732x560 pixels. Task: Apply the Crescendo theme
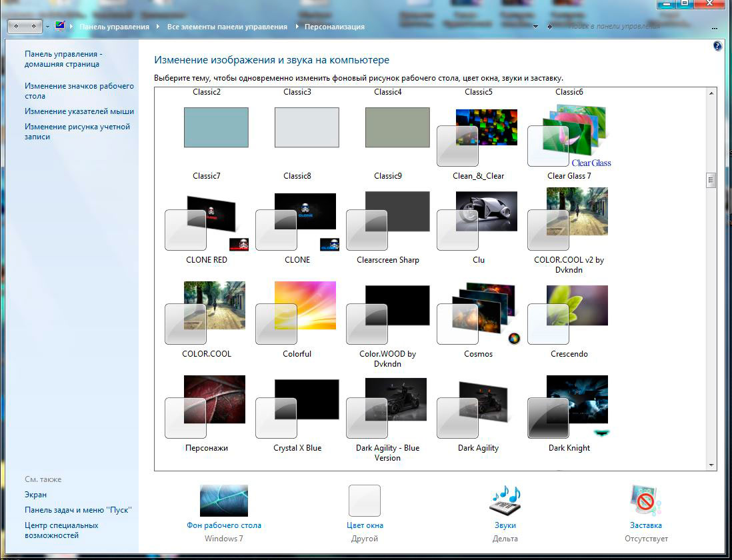[568, 315]
